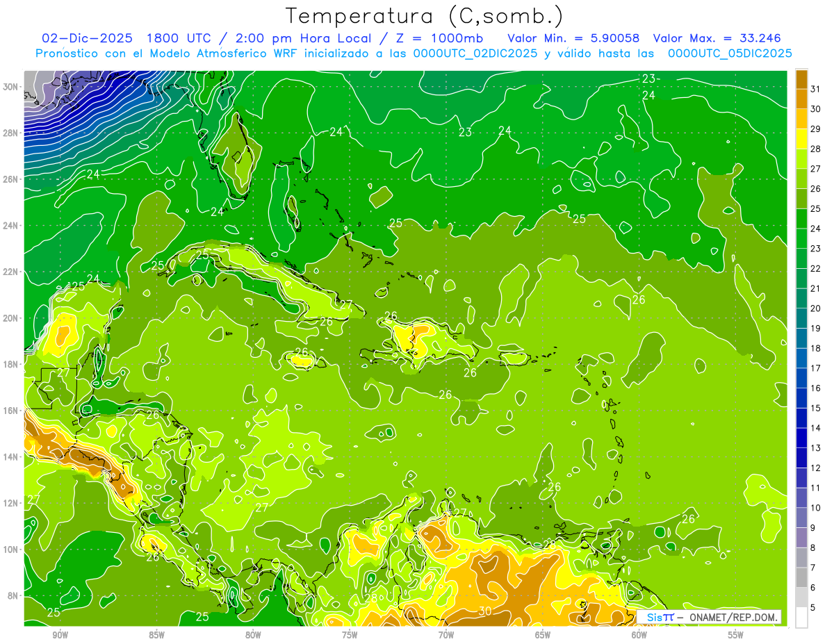Viewport: 834px width, 644px height.
Task: Click the title "Temperatura (C,somb.)"
Action: tap(425, 16)
